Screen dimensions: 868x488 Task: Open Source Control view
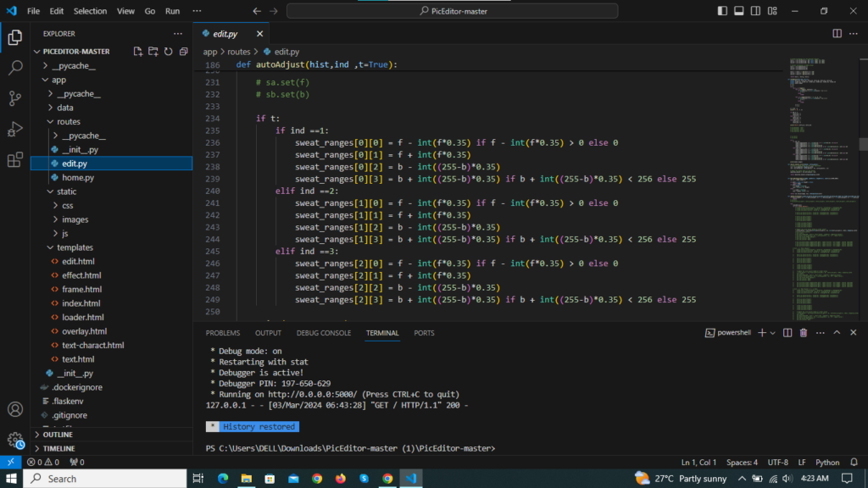[15, 98]
